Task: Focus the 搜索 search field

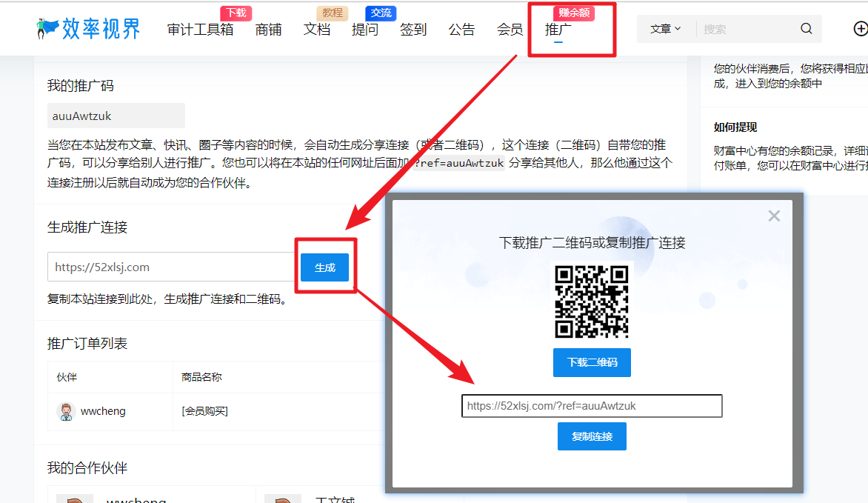Action: pyautogui.click(x=747, y=29)
